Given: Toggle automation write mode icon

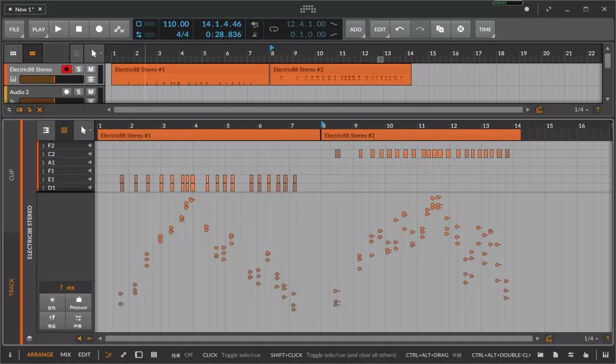Looking at the screenshot, I should click(119, 29).
